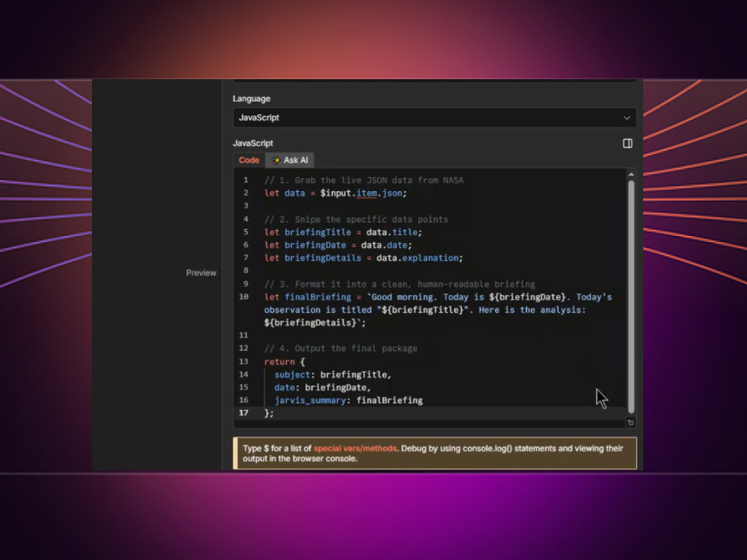
Task: Click the Language field label
Action: pyautogui.click(x=252, y=99)
